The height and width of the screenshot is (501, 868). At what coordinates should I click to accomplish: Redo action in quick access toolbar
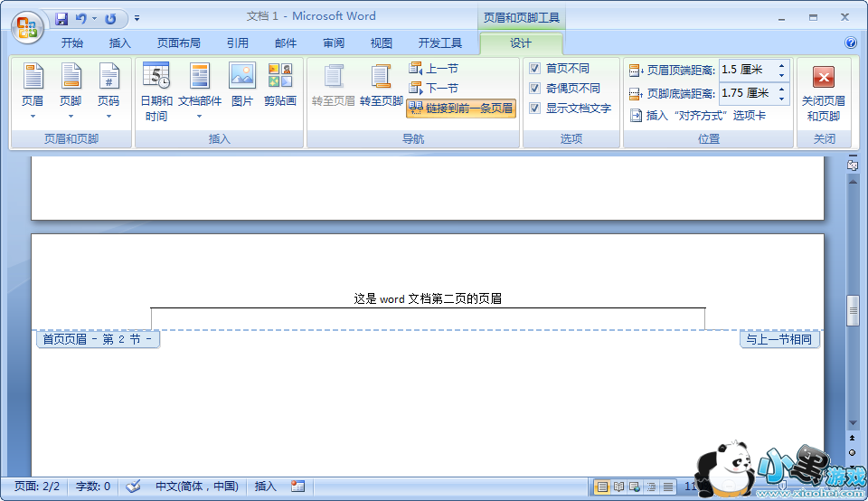[110, 19]
